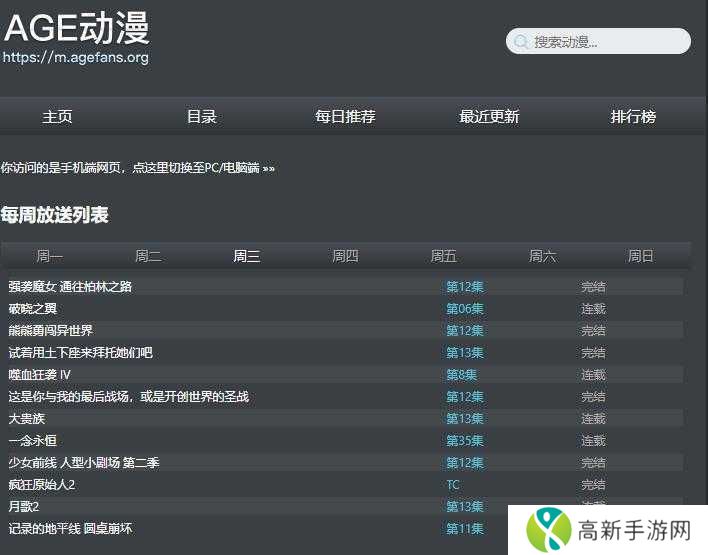
Task: Click 第12集 for 少女前线 人型小剧场
Action: click(465, 463)
